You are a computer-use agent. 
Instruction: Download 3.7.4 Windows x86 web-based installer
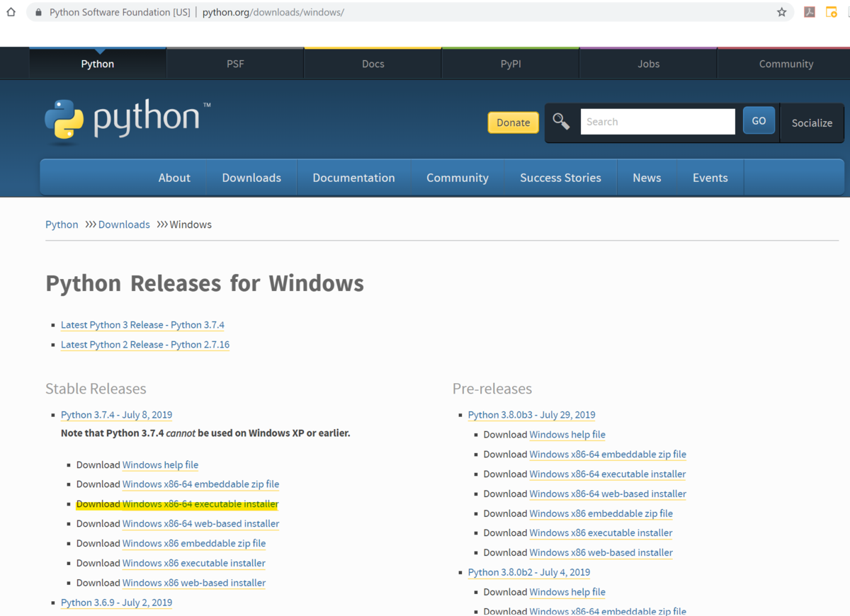[194, 583]
